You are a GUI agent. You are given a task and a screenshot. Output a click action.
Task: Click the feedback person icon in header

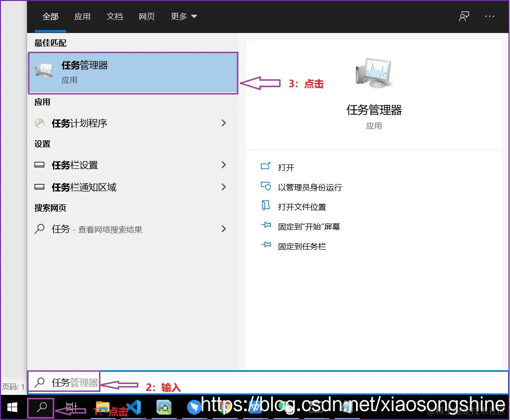464,16
